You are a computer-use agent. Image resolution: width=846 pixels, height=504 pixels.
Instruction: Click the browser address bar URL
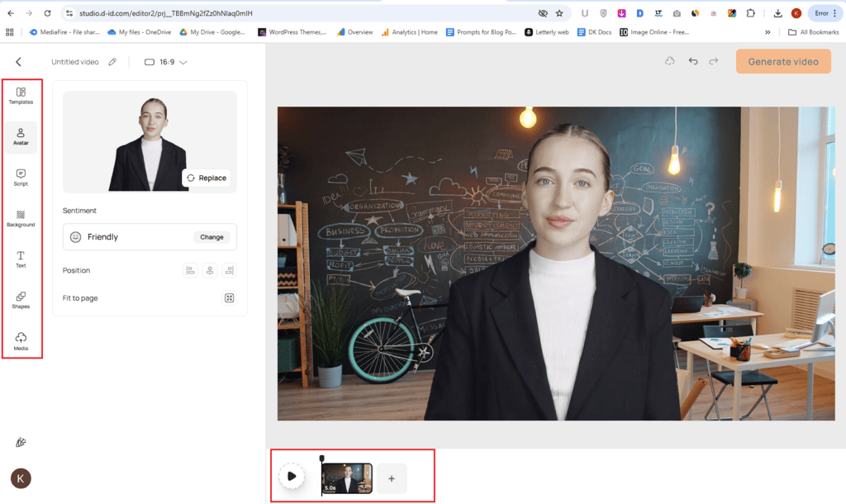pyautogui.click(x=165, y=13)
